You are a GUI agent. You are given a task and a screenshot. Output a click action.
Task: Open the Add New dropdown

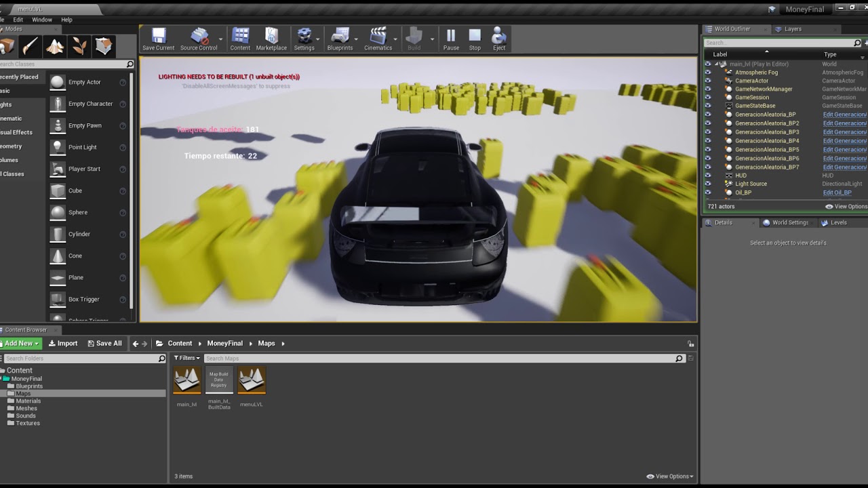(x=20, y=344)
